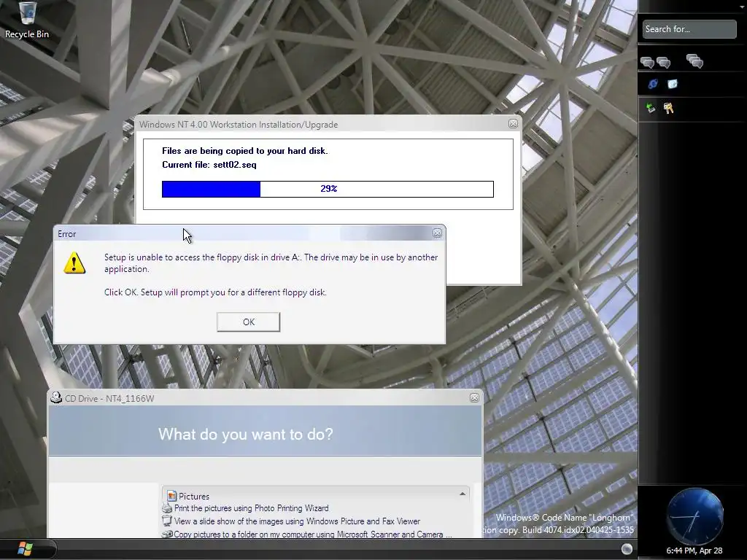
Task: Open the Windows Start button
Action: pyautogui.click(x=25, y=548)
